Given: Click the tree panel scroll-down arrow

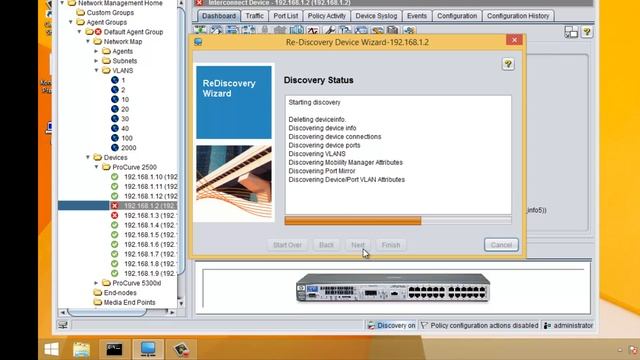Looking at the screenshot, I should coord(181,304).
